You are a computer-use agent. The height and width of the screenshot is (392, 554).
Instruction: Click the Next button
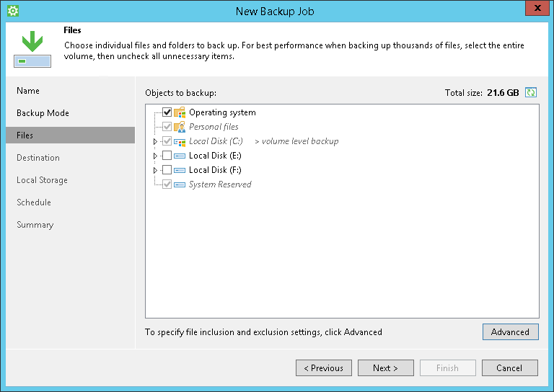[385, 368]
